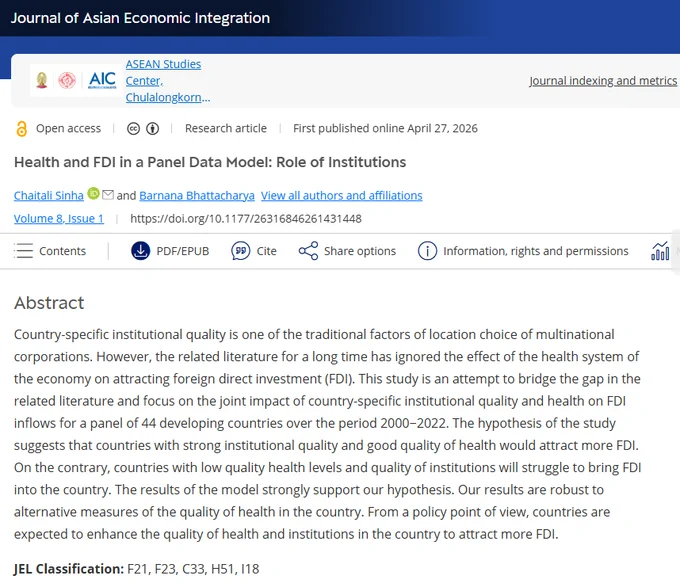Click Chaitali Sinha's ORCID badge icon
The image size is (680, 587).
point(93,193)
